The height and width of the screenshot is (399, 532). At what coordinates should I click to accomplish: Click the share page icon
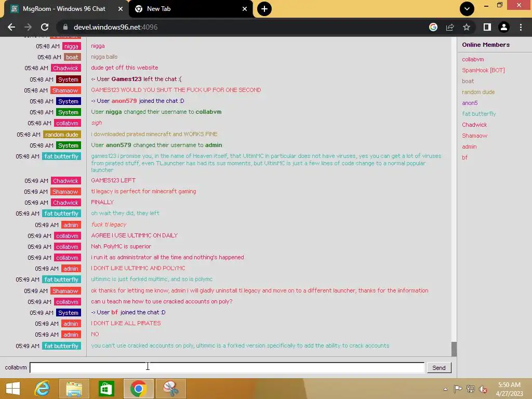point(450,27)
